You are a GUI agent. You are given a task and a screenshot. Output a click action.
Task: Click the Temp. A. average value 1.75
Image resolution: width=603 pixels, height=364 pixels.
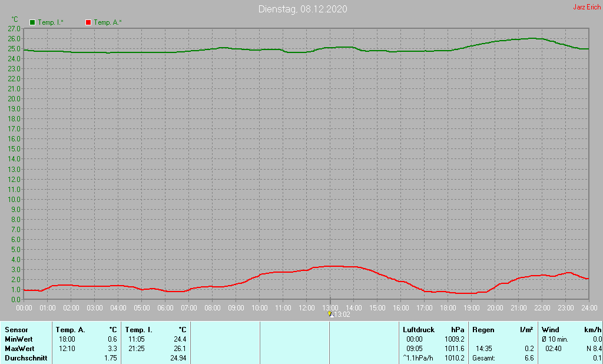[x=111, y=358]
